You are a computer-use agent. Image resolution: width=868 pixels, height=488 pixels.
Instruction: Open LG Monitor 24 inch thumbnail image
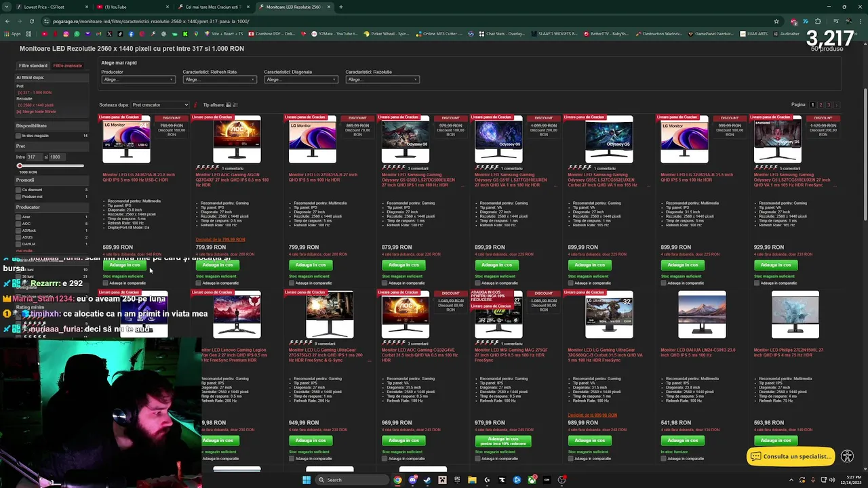coord(127,140)
